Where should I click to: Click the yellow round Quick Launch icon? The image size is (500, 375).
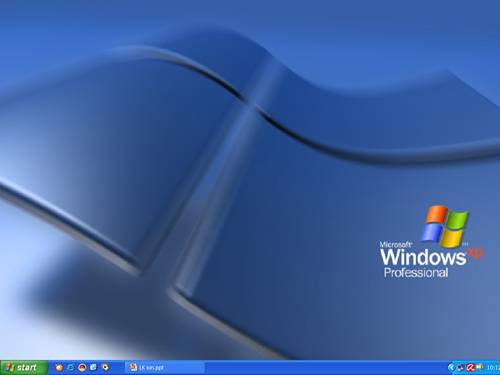pyautogui.click(x=105, y=367)
